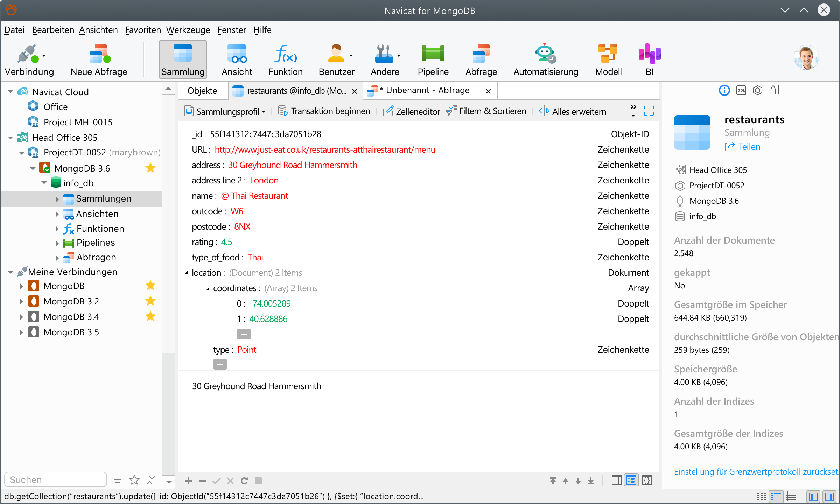This screenshot has height=504, width=840.
Task: Open the Pipeline tool
Action: point(433,60)
